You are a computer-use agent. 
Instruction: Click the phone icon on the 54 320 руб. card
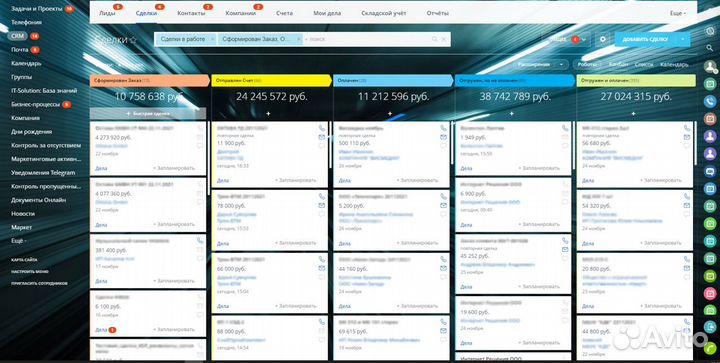click(x=686, y=196)
